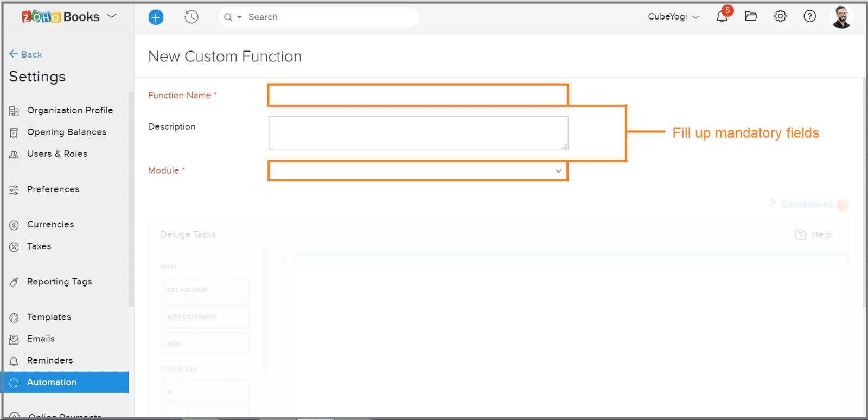This screenshot has height=420, width=868.
Task: Open the documents folder icon
Action: point(751,17)
